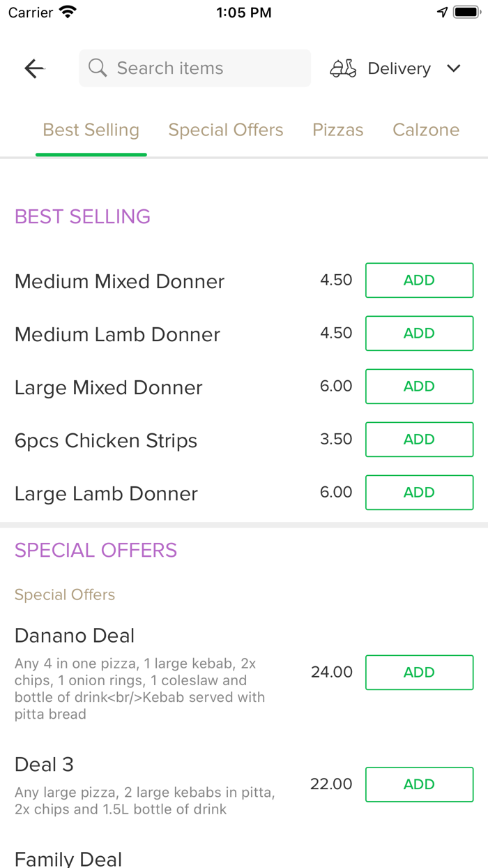This screenshot has width=488, height=868.
Task: Open the Delivery order type selector
Action: pos(399,68)
